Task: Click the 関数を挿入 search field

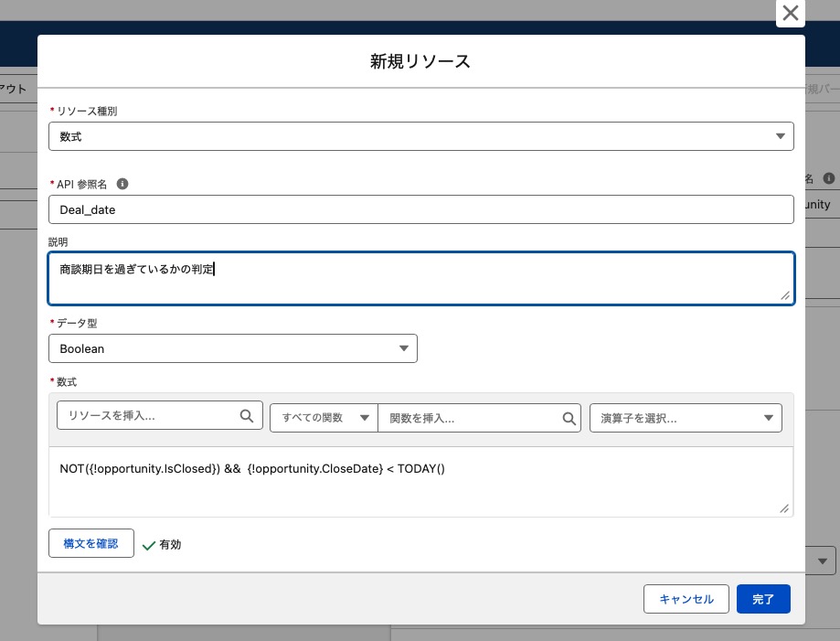Action: coord(480,418)
